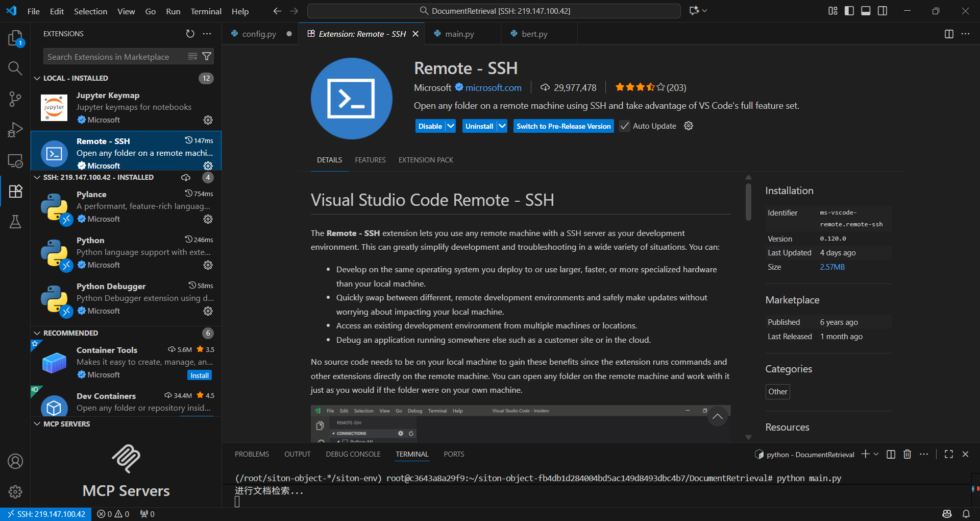Open Copilot dropdown chevron in title bar
The height and width of the screenshot is (521, 980).
pyautogui.click(x=705, y=11)
